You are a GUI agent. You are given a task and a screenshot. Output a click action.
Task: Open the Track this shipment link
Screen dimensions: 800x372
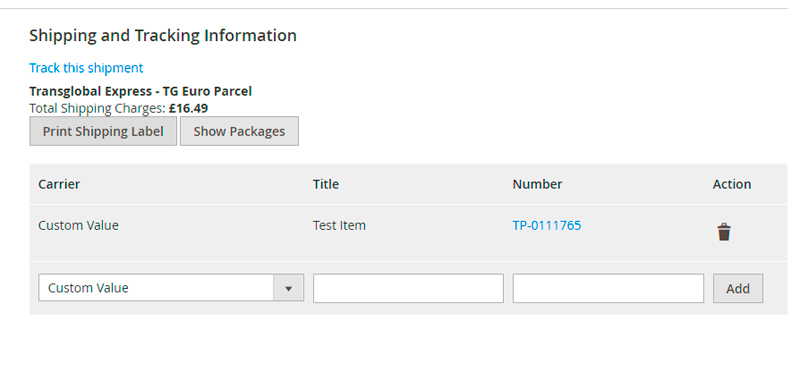86,68
